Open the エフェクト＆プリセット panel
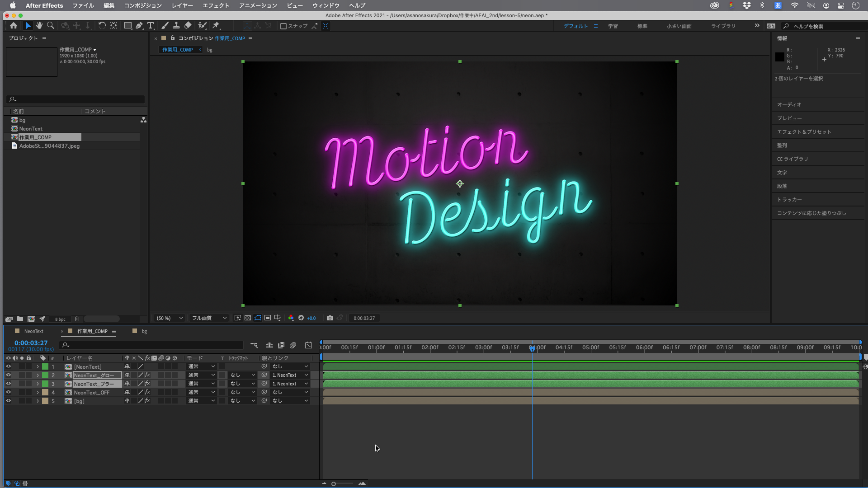The width and height of the screenshot is (868, 488). (x=804, y=132)
